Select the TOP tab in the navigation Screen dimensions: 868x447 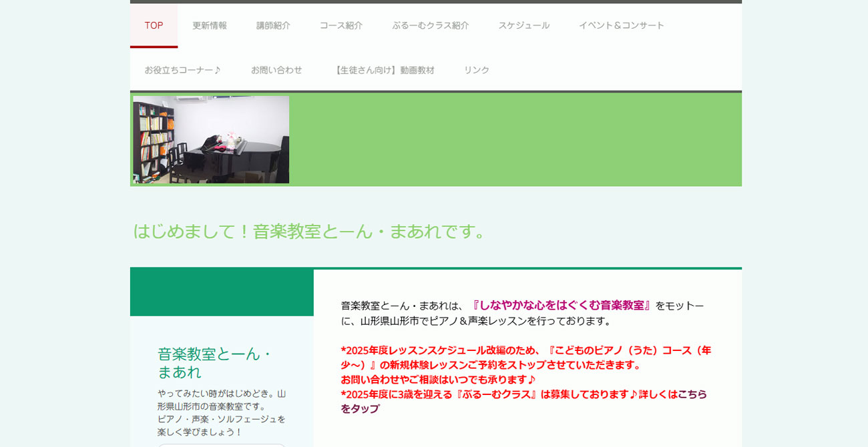[x=154, y=25]
